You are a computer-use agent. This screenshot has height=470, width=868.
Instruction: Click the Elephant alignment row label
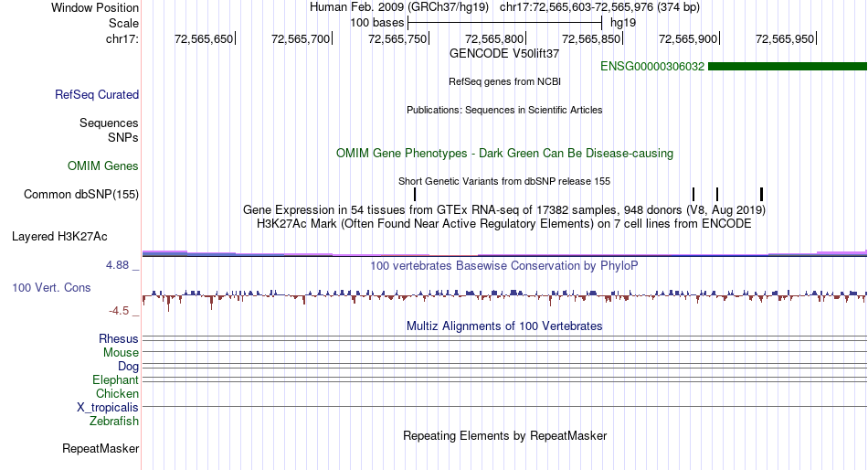[115, 380]
